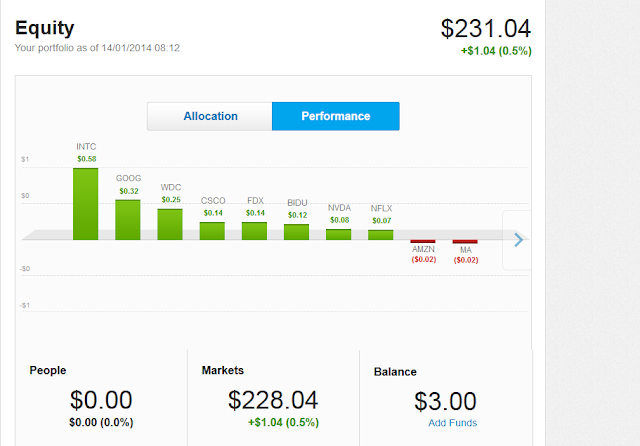
Task: Click the People section heading
Action: (48, 371)
